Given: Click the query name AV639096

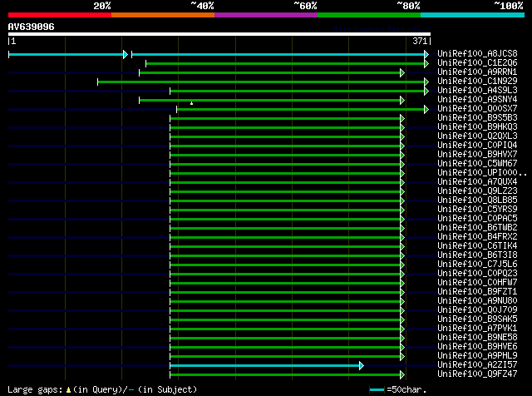Looking at the screenshot, I should pyautogui.click(x=32, y=27).
